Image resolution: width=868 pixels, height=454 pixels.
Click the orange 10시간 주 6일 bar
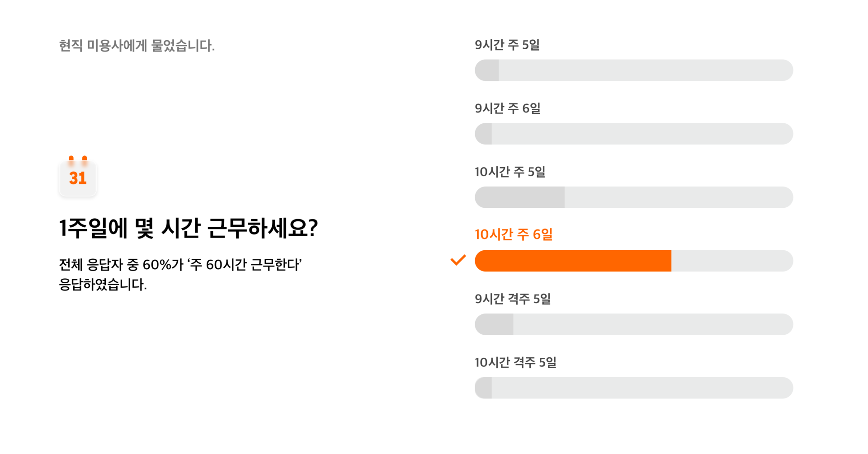coord(634,261)
